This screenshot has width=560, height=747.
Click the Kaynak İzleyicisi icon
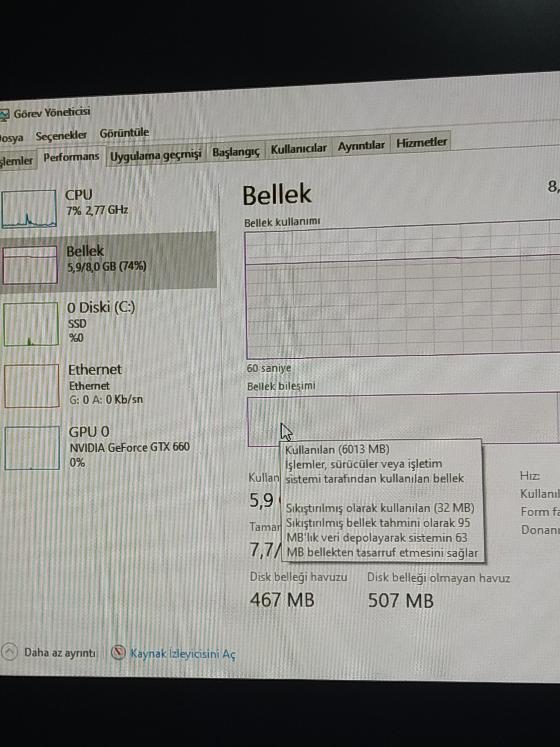[118, 653]
